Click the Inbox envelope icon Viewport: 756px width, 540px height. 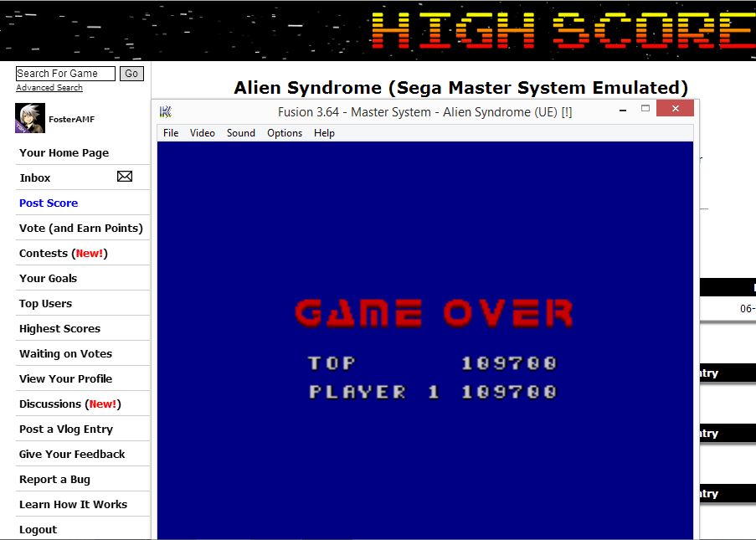[125, 177]
